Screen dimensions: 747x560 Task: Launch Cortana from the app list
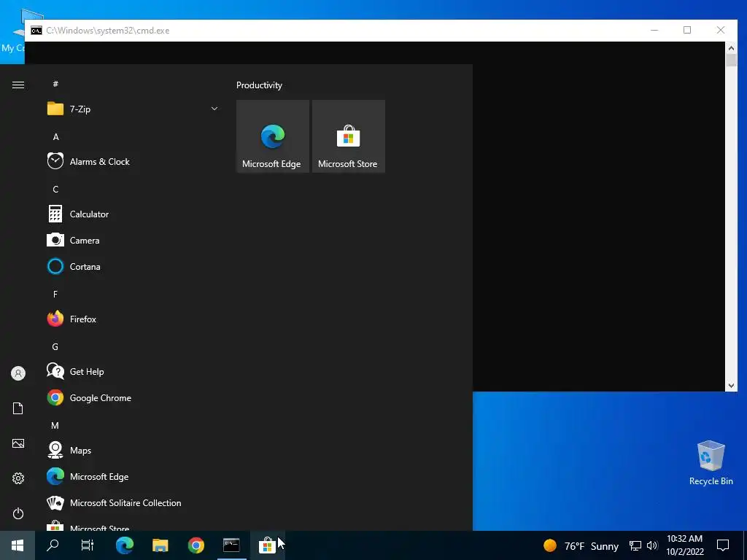click(133, 267)
